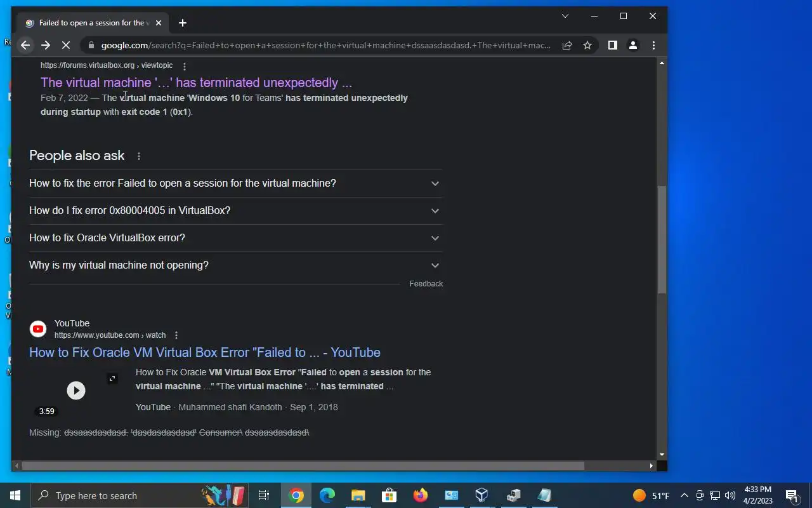Click the 'https://forums.virtualbox.org › viewtopic' URL text
The image size is (812, 508).
point(107,65)
